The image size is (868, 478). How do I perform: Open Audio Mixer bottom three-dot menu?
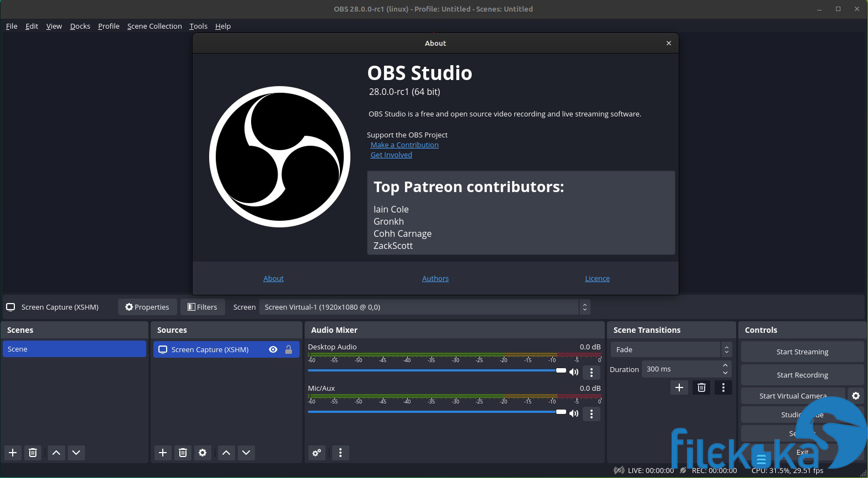[x=340, y=453]
